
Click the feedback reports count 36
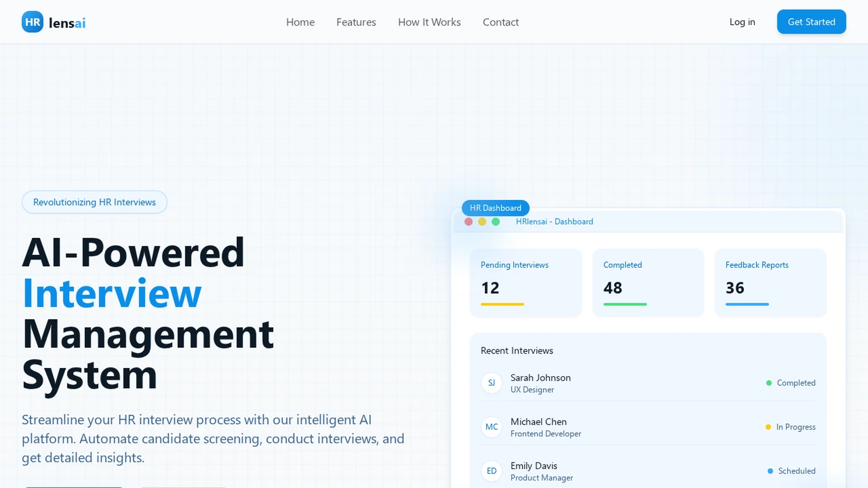tap(735, 288)
